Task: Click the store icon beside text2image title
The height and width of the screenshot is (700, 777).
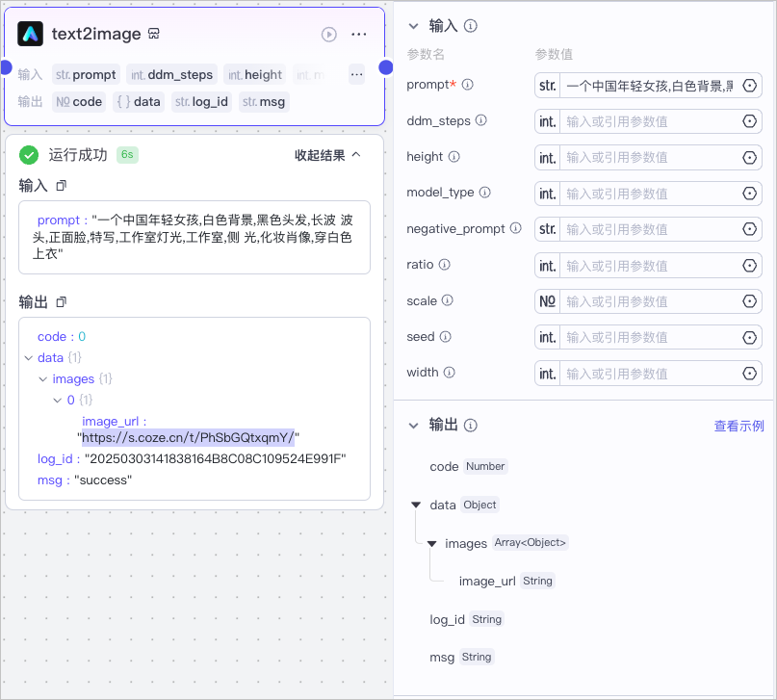Action: pos(154,34)
